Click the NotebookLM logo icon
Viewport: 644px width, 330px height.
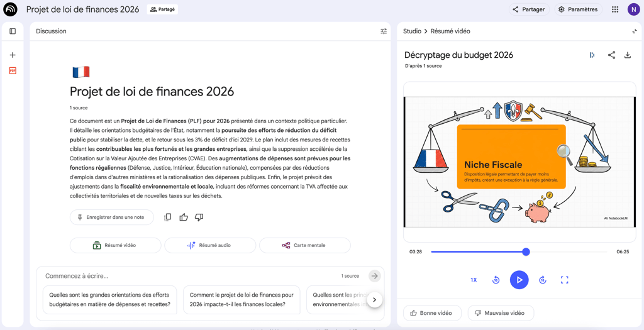pyautogui.click(x=10, y=9)
